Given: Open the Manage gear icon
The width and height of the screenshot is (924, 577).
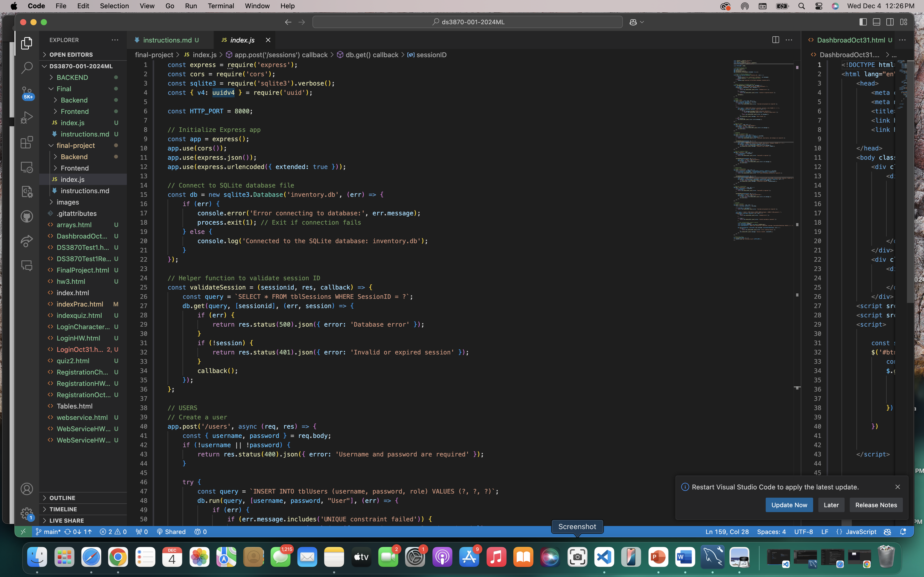Looking at the screenshot, I should (x=26, y=514).
